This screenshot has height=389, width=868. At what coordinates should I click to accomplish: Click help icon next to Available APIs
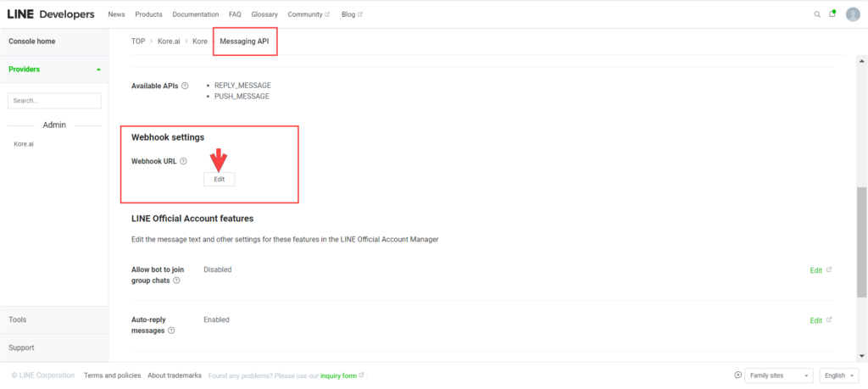pyautogui.click(x=185, y=86)
